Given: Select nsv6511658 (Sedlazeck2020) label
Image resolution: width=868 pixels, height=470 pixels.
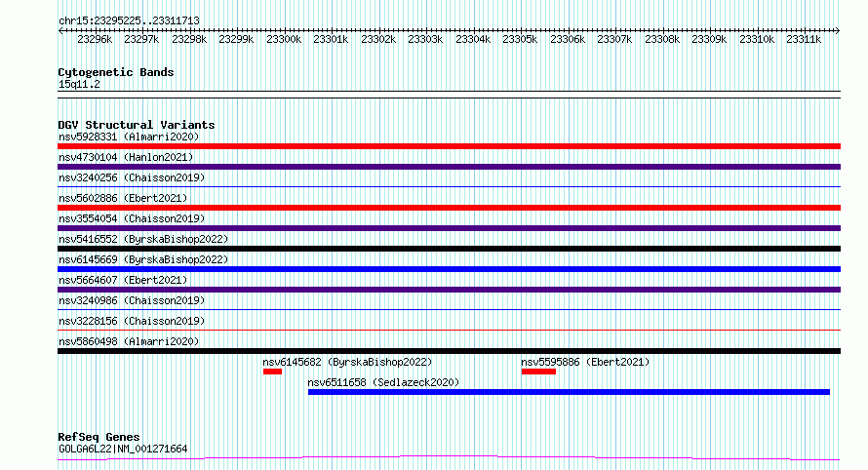Looking at the screenshot, I should tap(383, 382).
